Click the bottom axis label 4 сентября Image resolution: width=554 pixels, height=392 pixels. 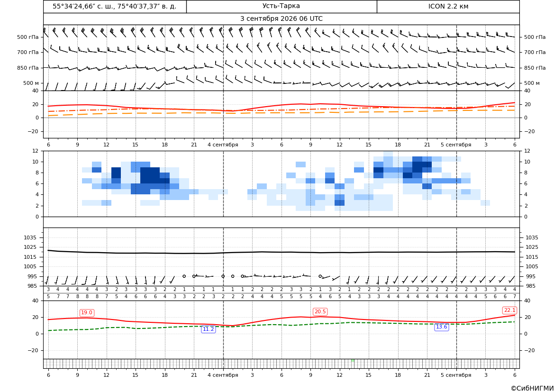coord(223,375)
